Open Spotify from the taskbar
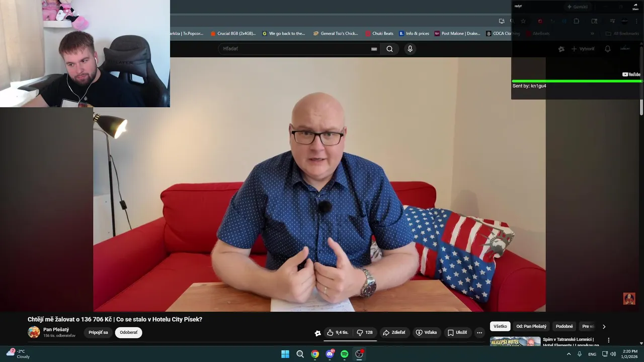Screen dimensions: 644x362 (345, 354)
